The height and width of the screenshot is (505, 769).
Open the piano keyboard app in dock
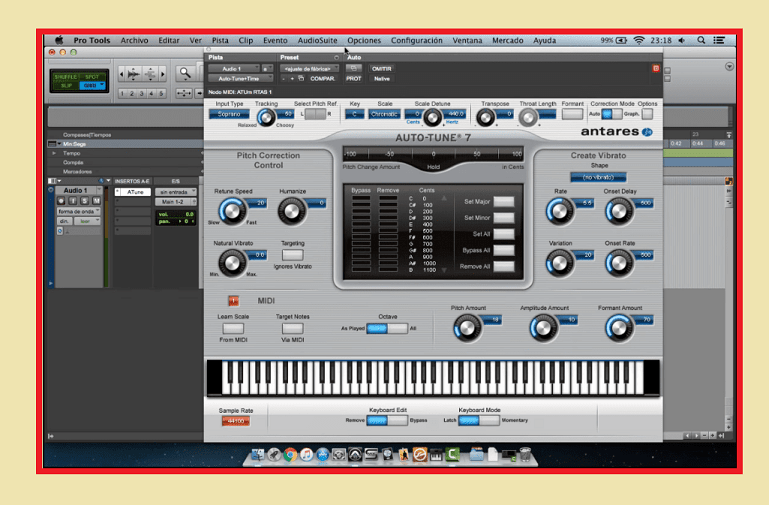(x=436, y=455)
